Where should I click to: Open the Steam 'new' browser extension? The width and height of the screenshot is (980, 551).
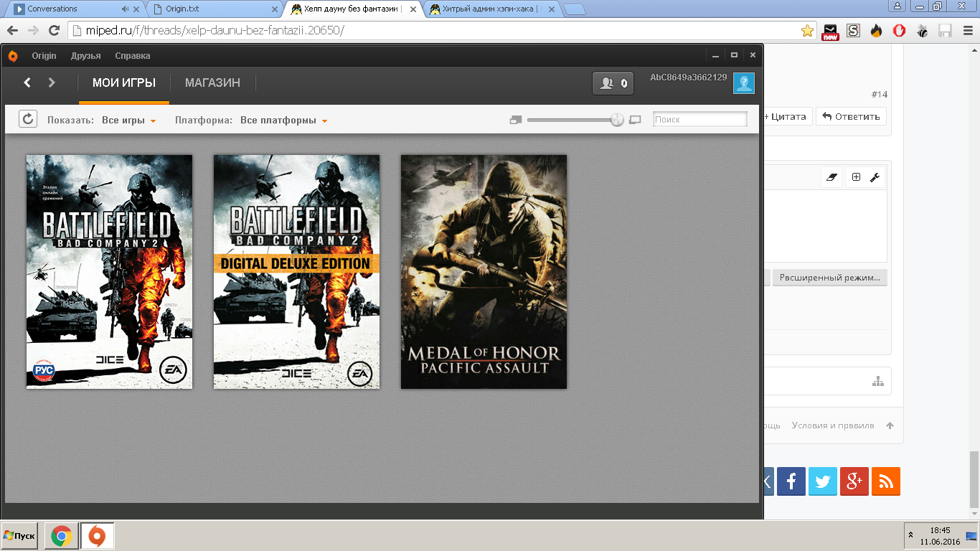pos(831,32)
